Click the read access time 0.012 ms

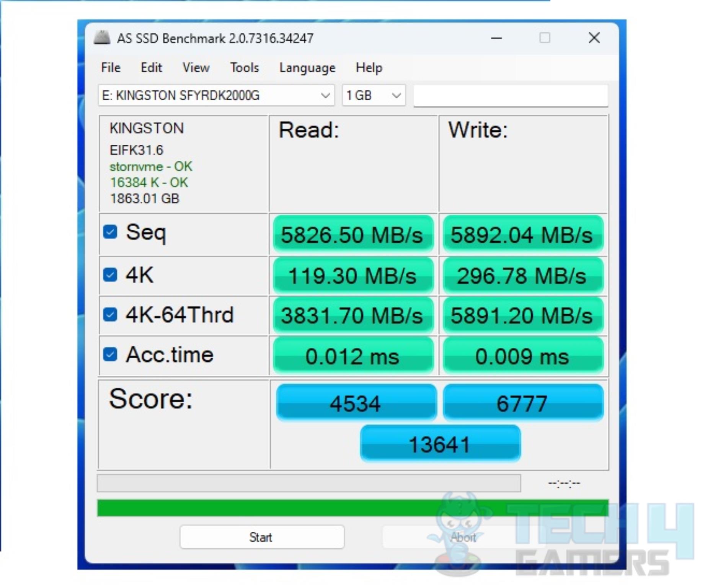click(x=353, y=356)
